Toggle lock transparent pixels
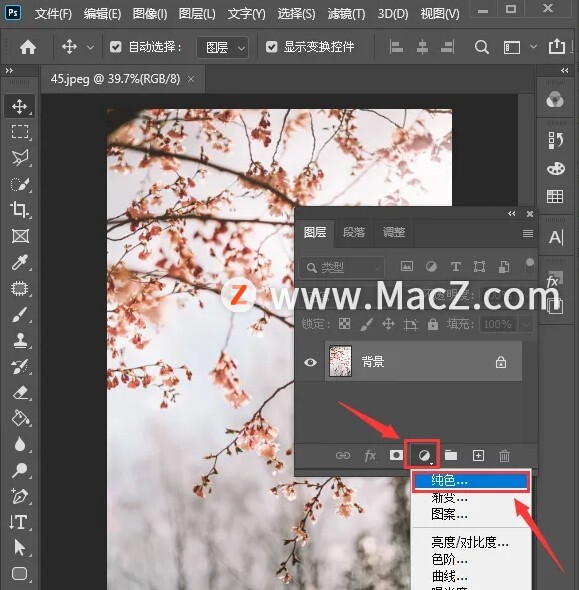The width and height of the screenshot is (579, 590). click(344, 324)
